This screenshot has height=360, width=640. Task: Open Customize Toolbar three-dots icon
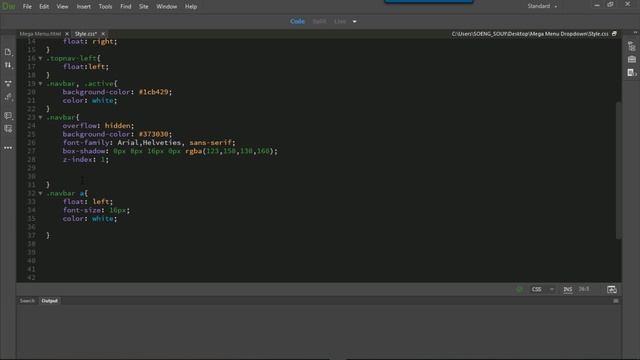tap(8, 148)
